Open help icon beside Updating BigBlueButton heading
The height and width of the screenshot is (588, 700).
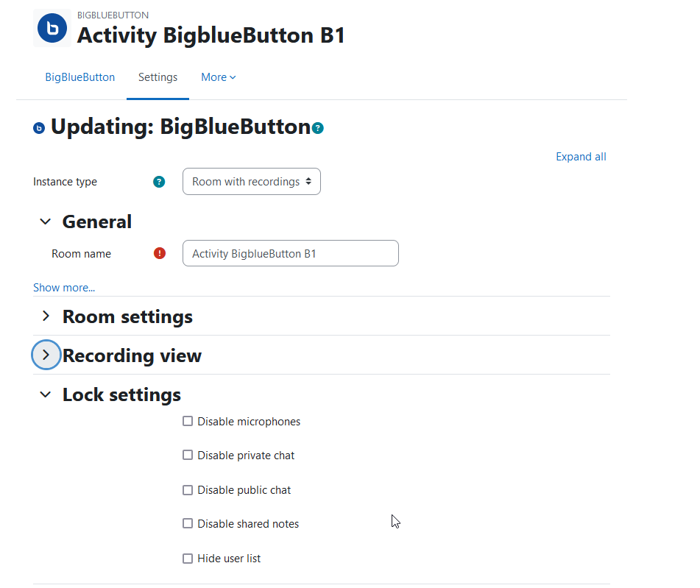pos(317,128)
